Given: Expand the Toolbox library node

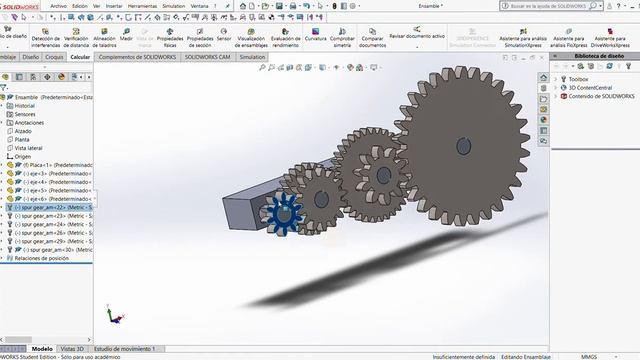Looking at the screenshot, I should coord(556,79).
